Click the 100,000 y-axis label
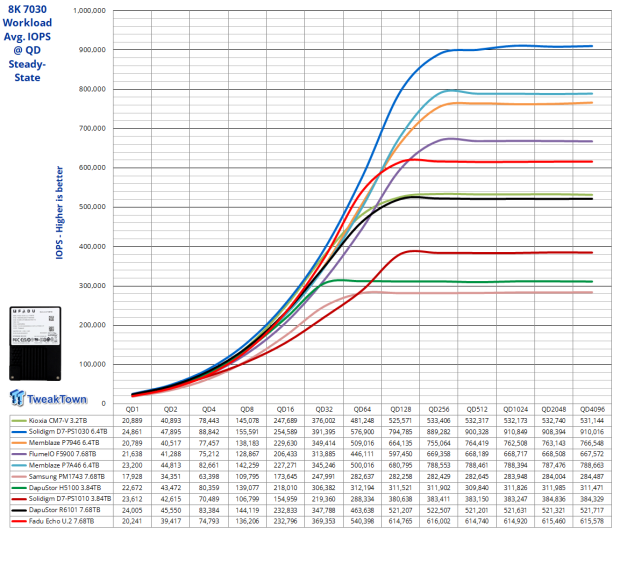The width and height of the screenshot is (620, 568). tap(93, 364)
